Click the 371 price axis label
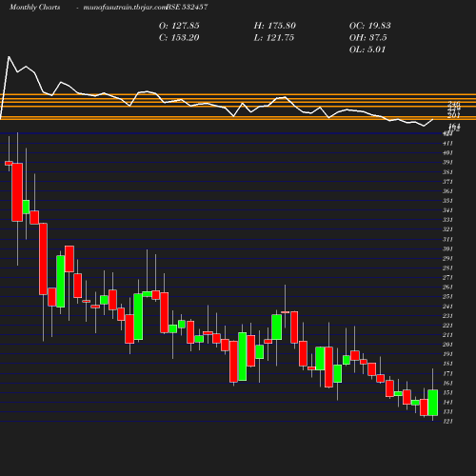This screenshot has height=476, width=476. 447,182
